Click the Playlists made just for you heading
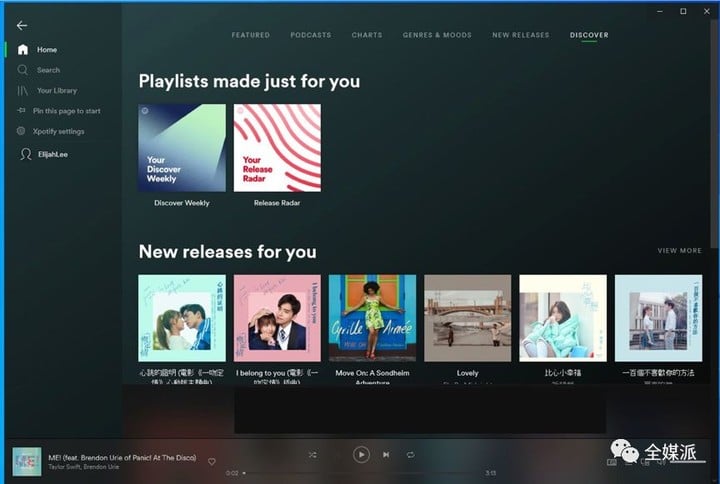 click(249, 81)
